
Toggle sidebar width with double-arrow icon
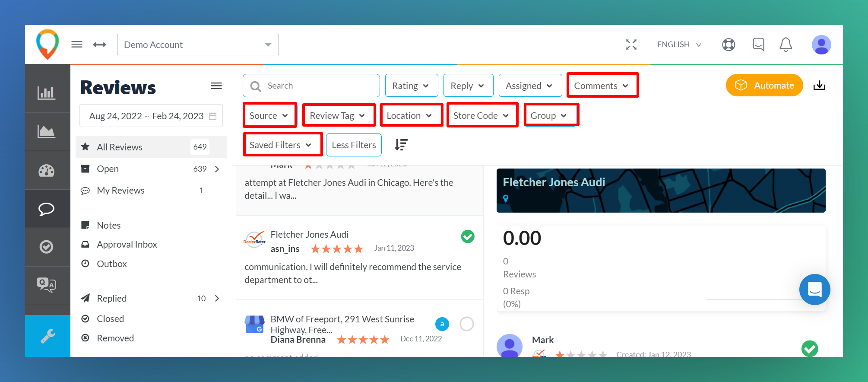pyautogui.click(x=100, y=45)
